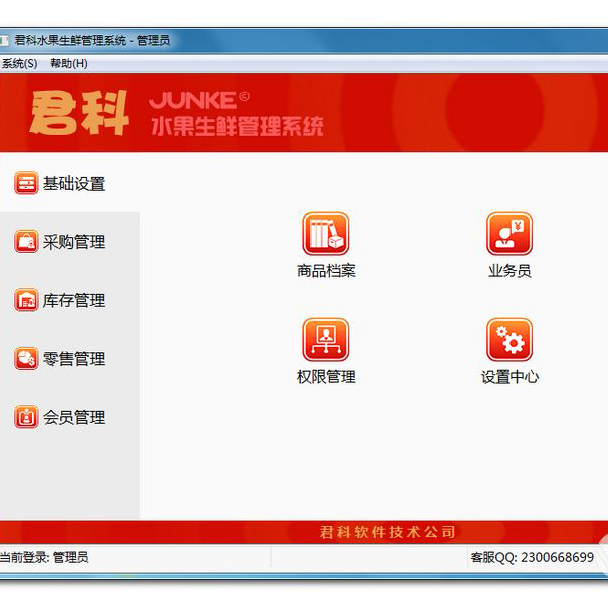Click the 当前登录: 管理员 status text
The height and width of the screenshot is (608, 608).
(x=44, y=557)
